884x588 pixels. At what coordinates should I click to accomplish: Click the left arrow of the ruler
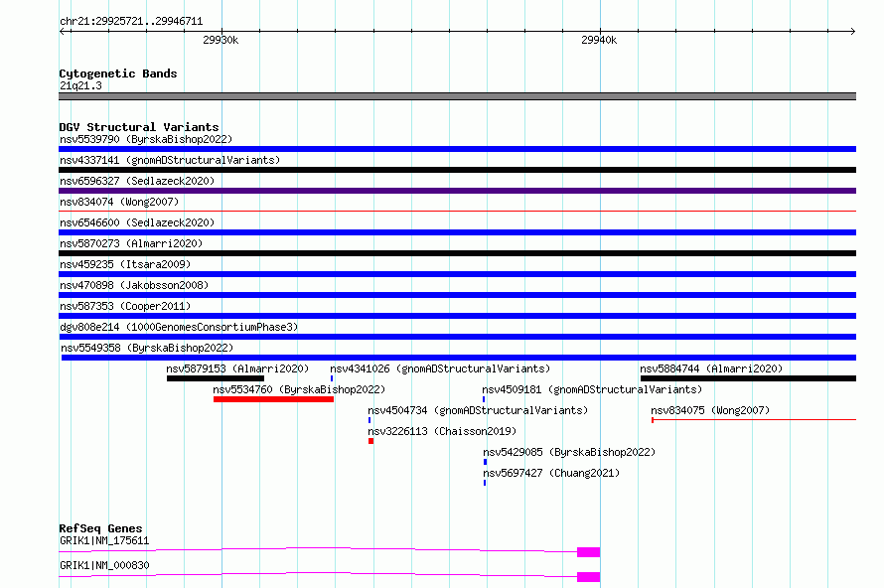(63, 31)
